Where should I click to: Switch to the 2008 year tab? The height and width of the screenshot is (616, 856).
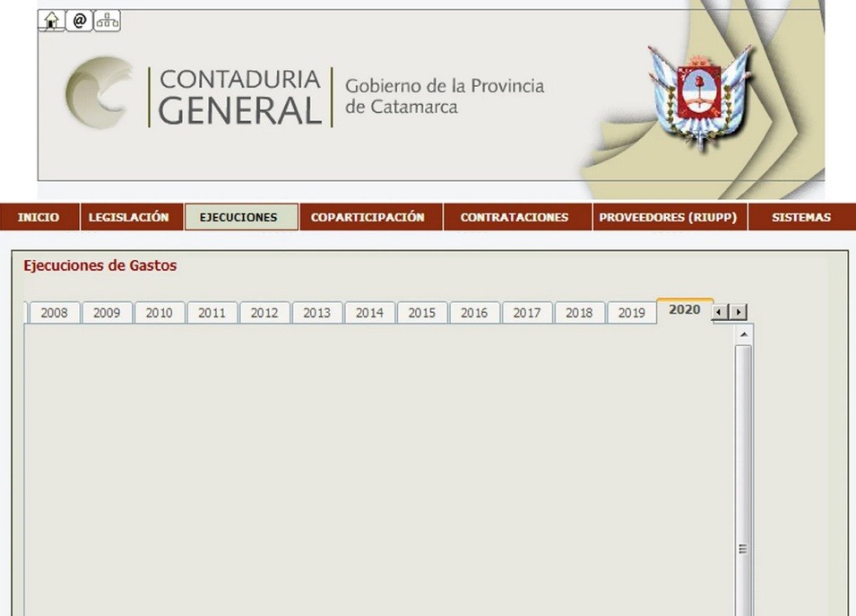(x=54, y=313)
